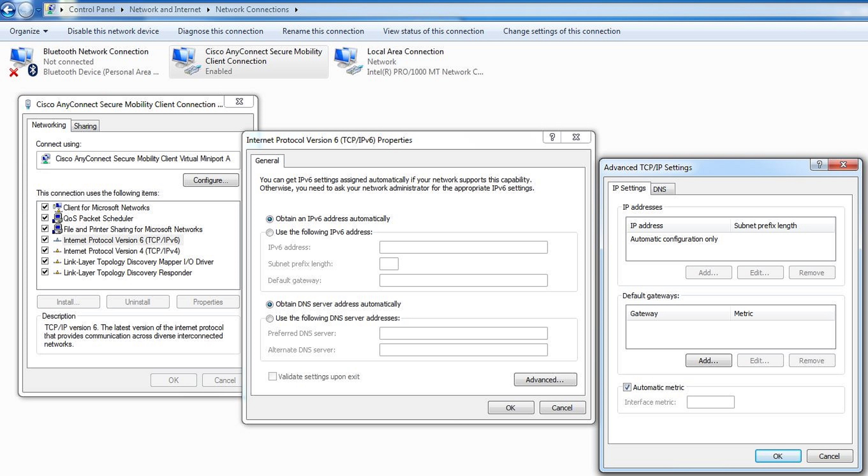Click the Cisco Virtual Miniport adapter icon
This screenshot has width=868, height=476.
pyautogui.click(x=46, y=159)
